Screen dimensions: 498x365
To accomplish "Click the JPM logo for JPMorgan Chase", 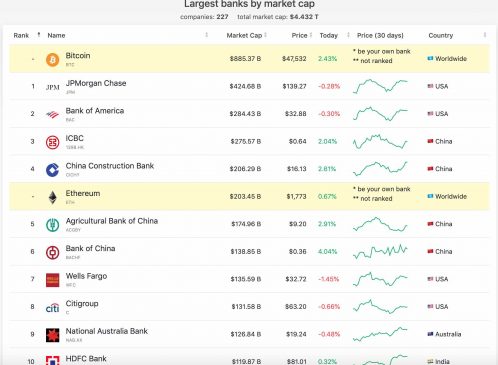I will pos(52,87).
